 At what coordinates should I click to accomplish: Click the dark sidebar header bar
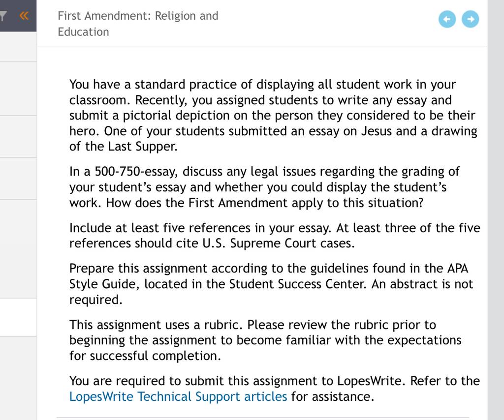[18, 16]
